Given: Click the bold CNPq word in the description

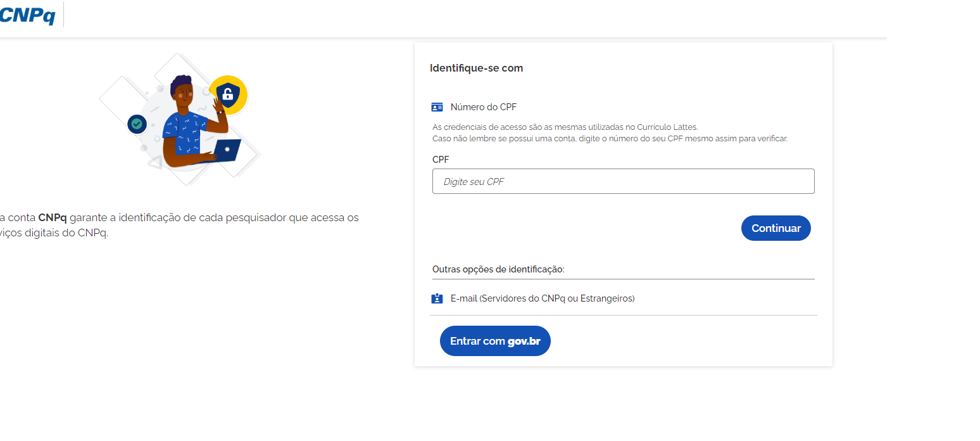Looking at the screenshot, I should pos(52,218).
